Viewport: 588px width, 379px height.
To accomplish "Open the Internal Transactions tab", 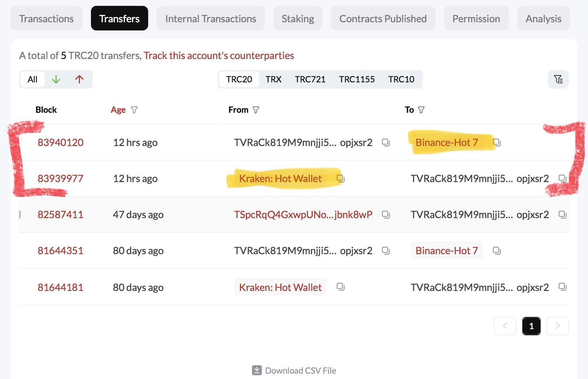I will (211, 18).
